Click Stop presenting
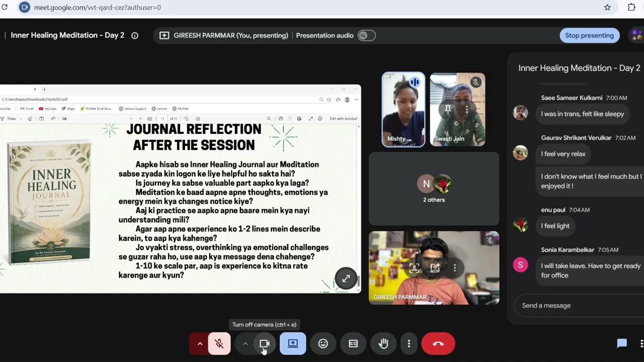Screen dimensions: 644x362 coord(589,35)
